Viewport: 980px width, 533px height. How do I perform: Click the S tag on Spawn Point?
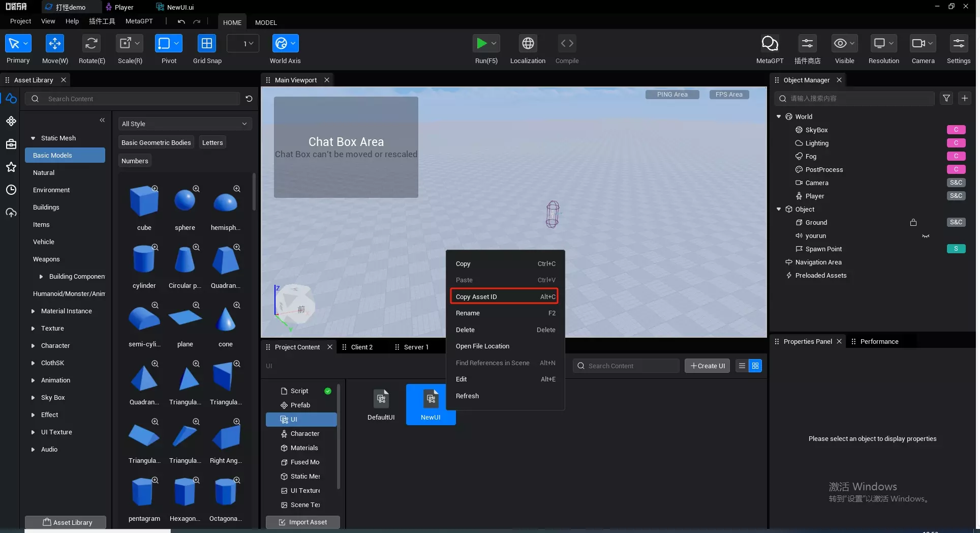pyautogui.click(x=956, y=249)
